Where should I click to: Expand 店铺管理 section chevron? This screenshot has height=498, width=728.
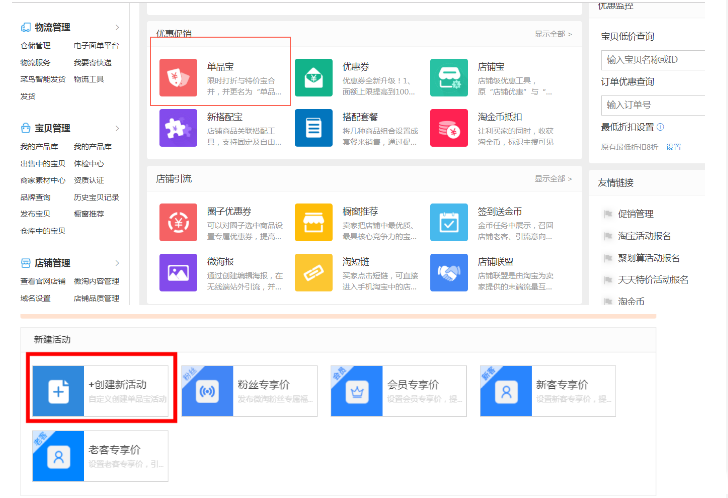(117, 263)
